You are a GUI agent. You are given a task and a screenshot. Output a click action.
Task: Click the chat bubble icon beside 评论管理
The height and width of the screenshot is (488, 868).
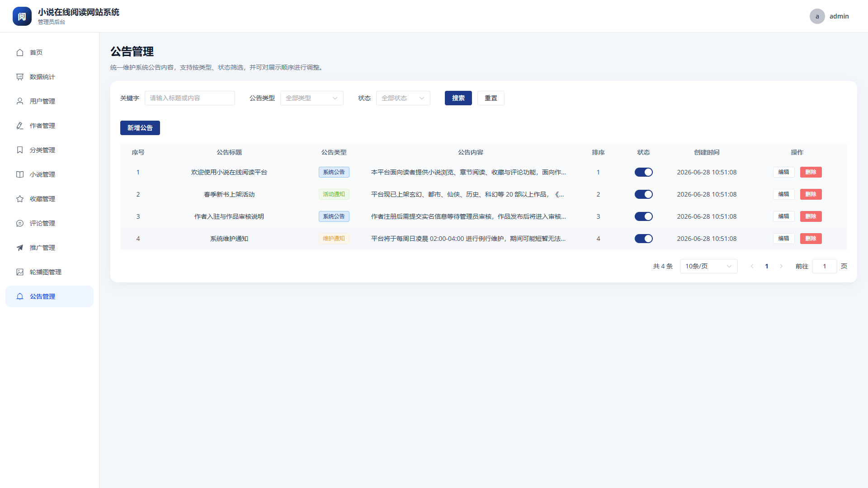pyautogui.click(x=20, y=223)
